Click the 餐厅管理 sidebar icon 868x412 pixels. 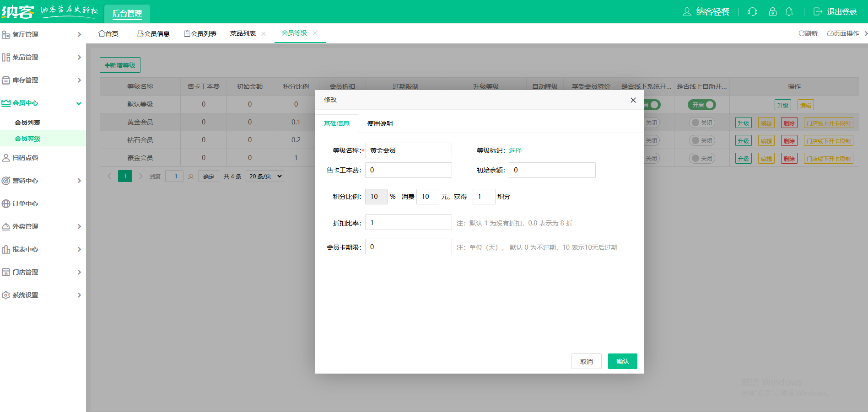point(6,34)
